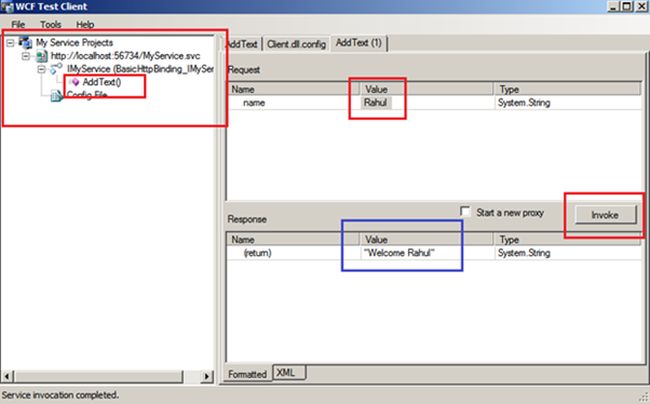Switch to the first AddText tab
This screenshot has width=650, height=404.
coord(243,44)
